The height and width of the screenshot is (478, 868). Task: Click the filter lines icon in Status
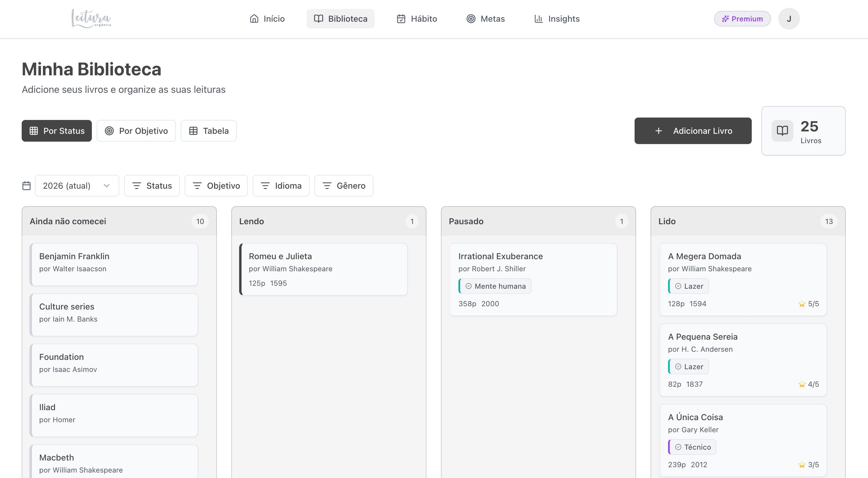click(x=136, y=186)
